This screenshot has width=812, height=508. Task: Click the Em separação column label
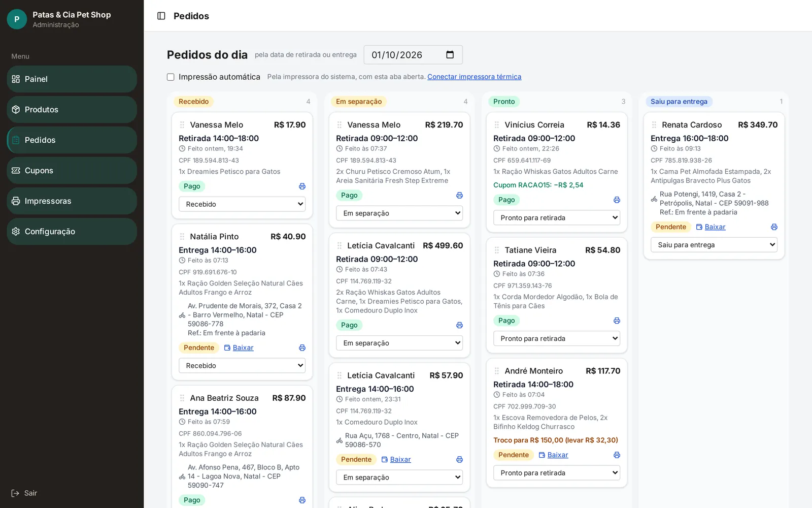(359, 102)
